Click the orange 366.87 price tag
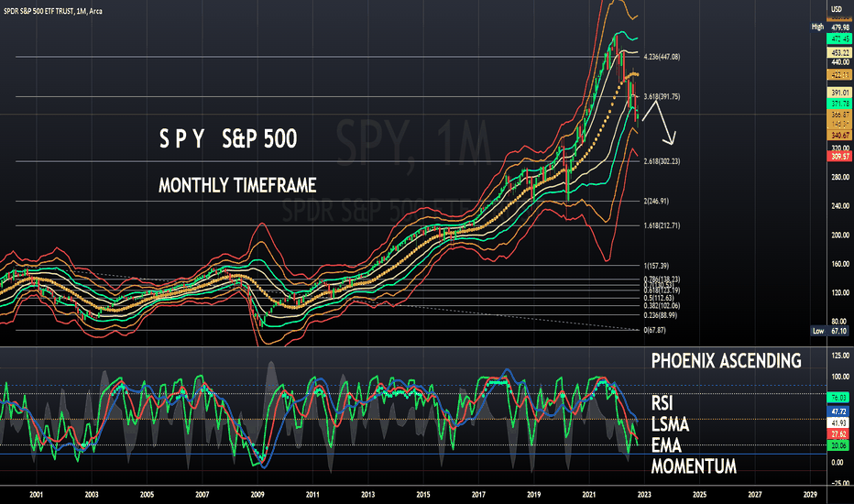This screenshot has width=854, height=504. coord(838,115)
